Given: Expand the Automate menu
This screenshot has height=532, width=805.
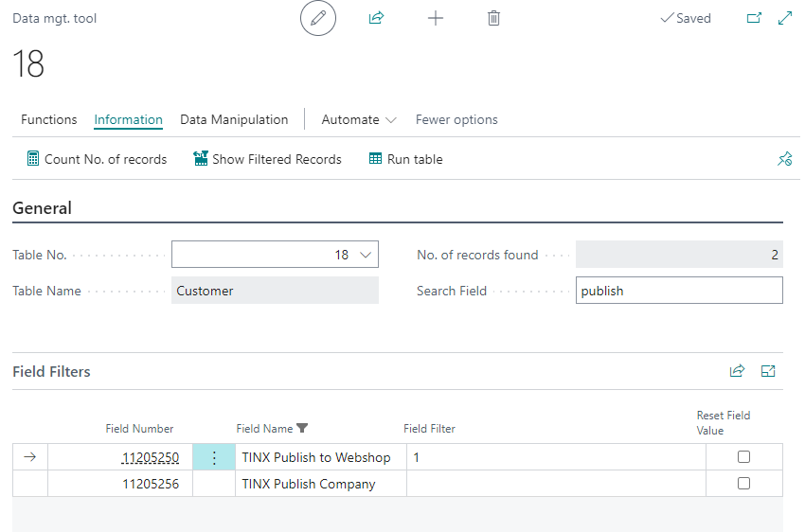Looking at the screenshot, I should pyautogui.click(x=359, y=120).
